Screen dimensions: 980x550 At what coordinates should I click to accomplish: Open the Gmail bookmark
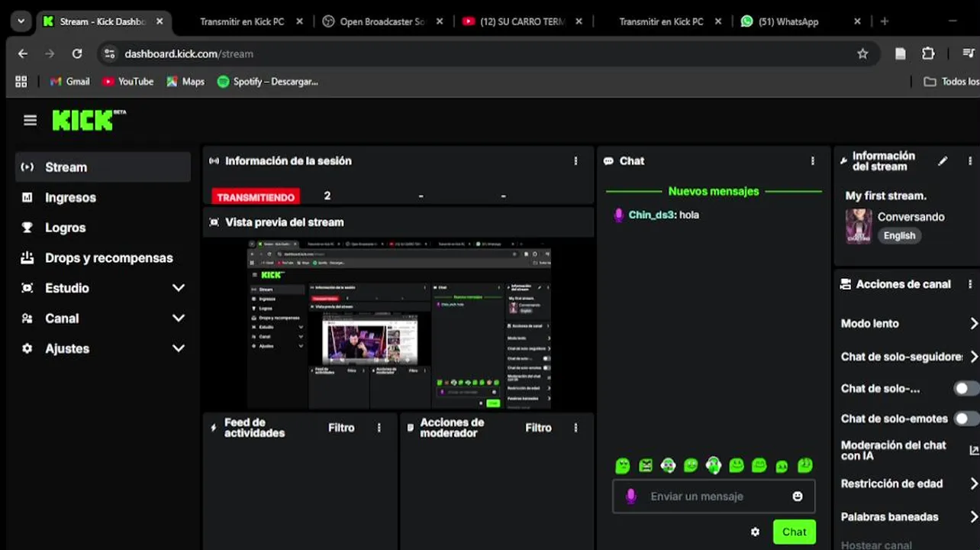pos(69,81)
